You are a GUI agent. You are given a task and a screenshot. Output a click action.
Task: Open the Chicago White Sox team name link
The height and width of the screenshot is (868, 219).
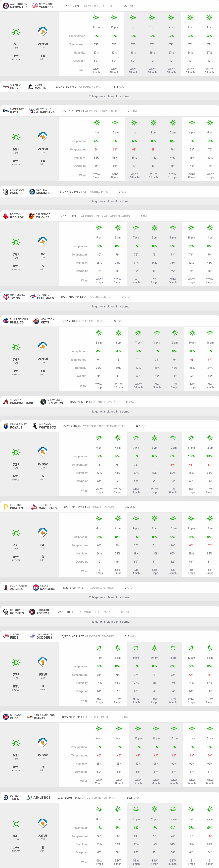(x=47, y=426)
